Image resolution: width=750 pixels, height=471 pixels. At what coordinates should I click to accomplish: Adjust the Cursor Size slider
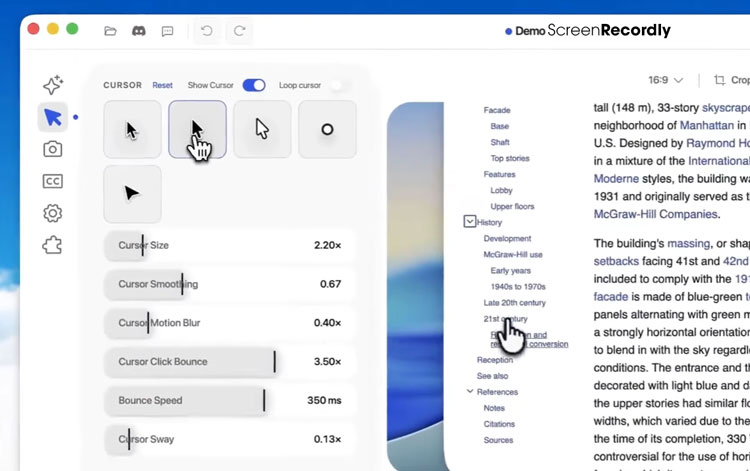coord(230,245)
